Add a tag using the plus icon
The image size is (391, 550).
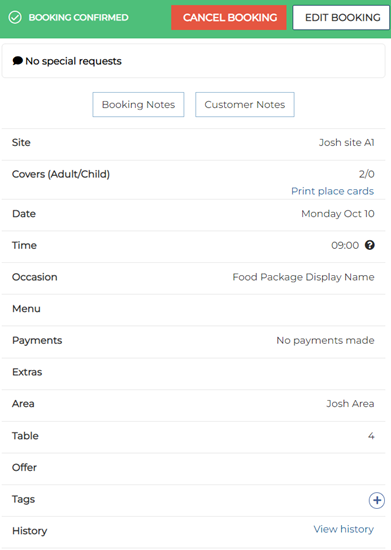click(377, 500)
